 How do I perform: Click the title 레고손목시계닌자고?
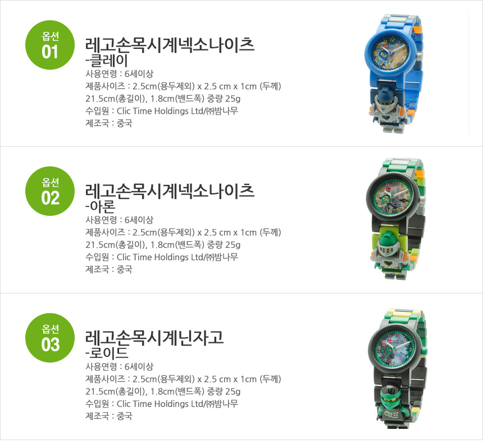154,338
